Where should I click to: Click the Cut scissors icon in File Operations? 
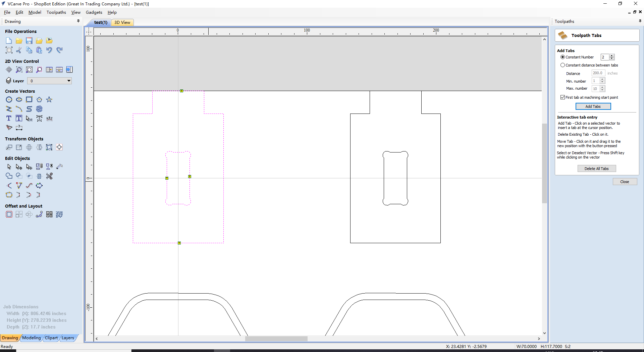[x=19, y=50]
